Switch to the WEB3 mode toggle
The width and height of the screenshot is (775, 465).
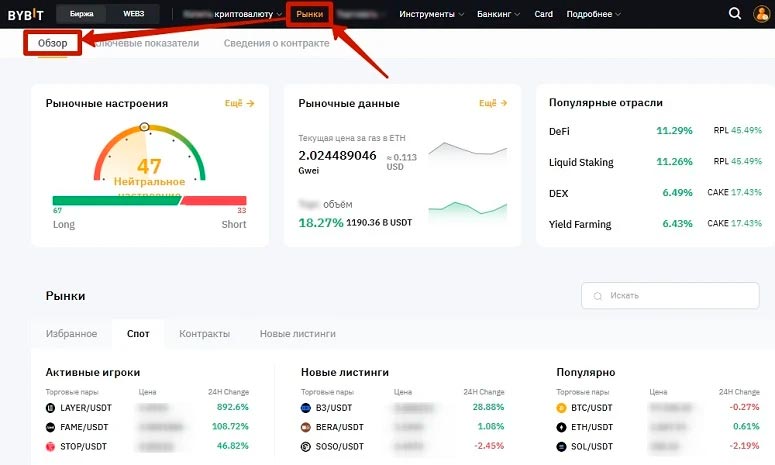134,14
